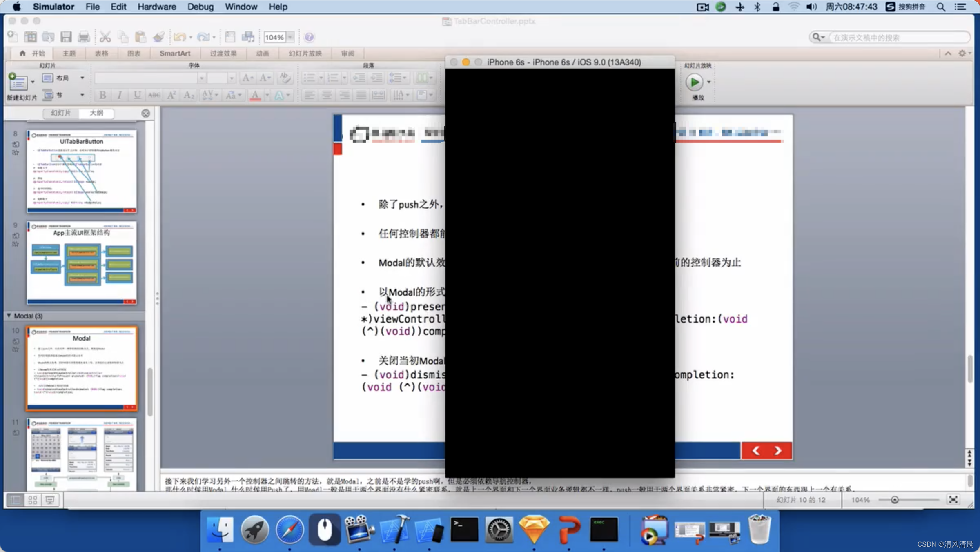980x552 pixels.
Task: Switch to the 大纲 outline tab
Action: [96, 113]
